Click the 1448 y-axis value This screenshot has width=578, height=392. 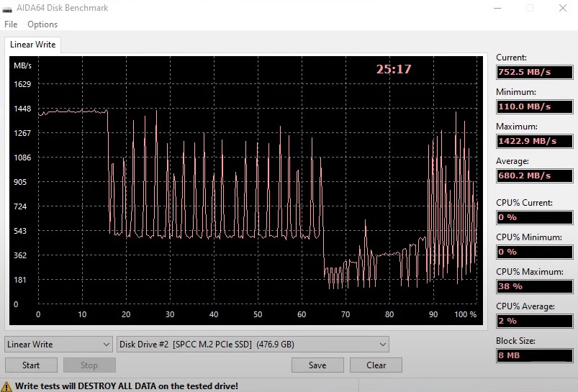click(22, 109)
